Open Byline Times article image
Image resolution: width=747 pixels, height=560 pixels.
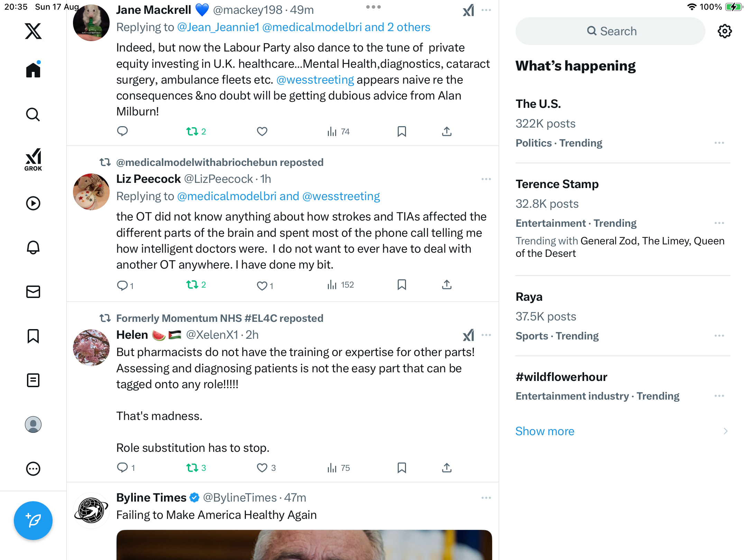point(304,545)
